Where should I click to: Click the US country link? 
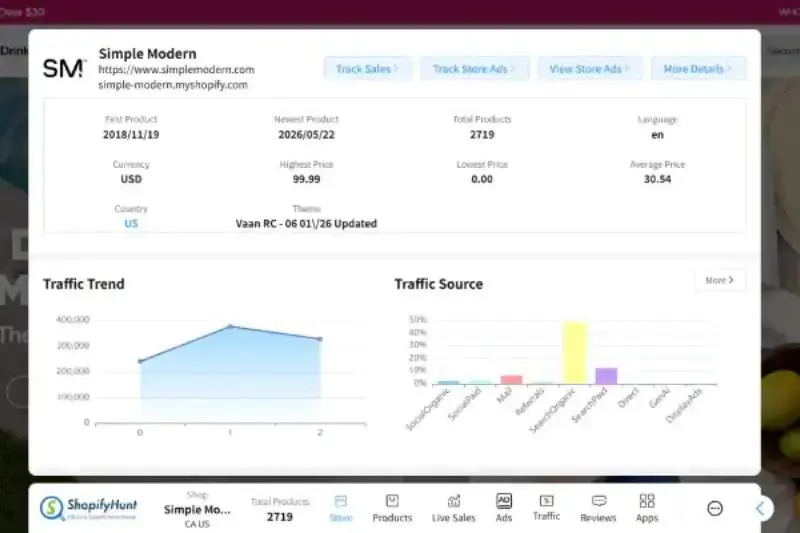point(131,223)
